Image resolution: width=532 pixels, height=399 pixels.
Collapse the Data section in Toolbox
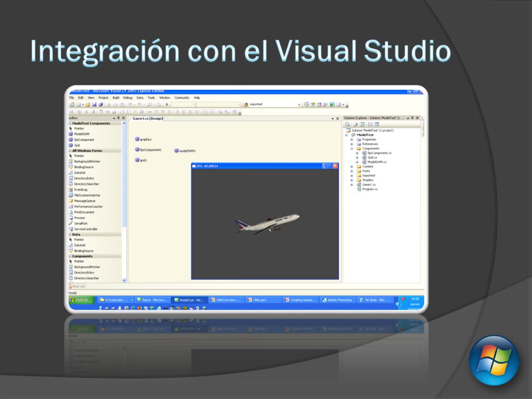(70, 234)
